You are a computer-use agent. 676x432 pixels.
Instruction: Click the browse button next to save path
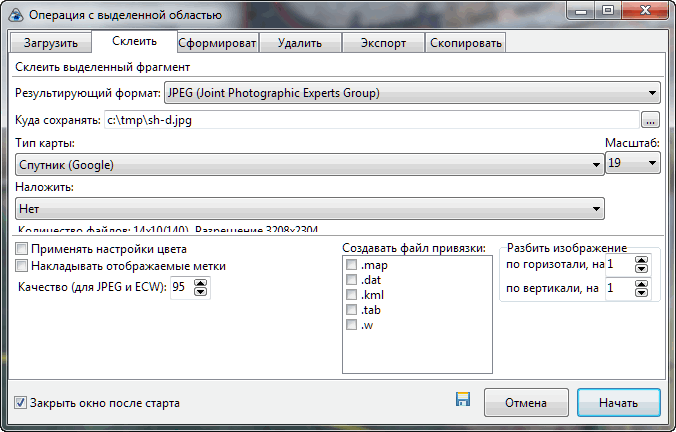tap(651, 121)
